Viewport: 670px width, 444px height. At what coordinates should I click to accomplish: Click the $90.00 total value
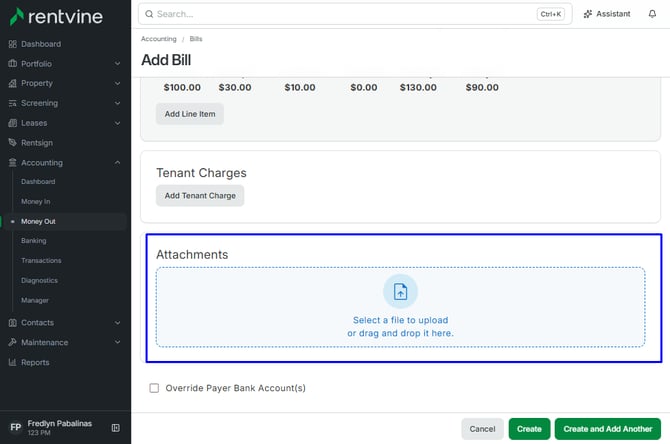click(x=482, y=88)
